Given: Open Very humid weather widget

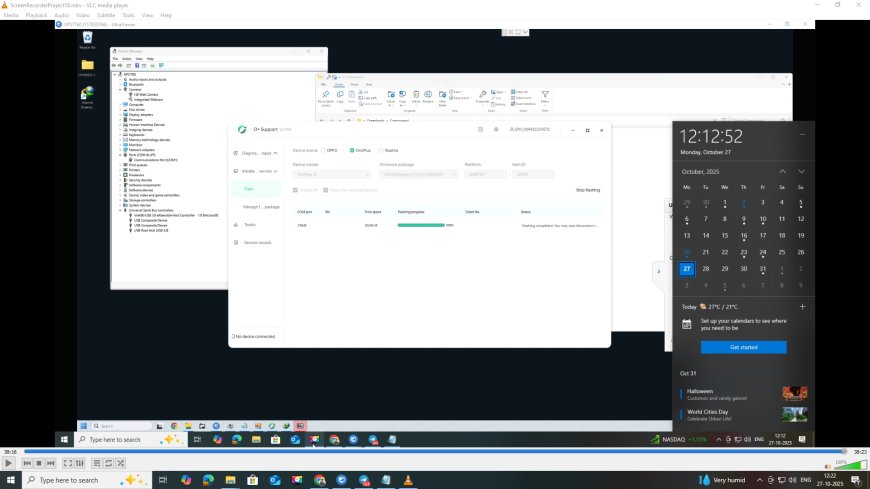Looking at the screenshot, I should [x=722, y=480].
